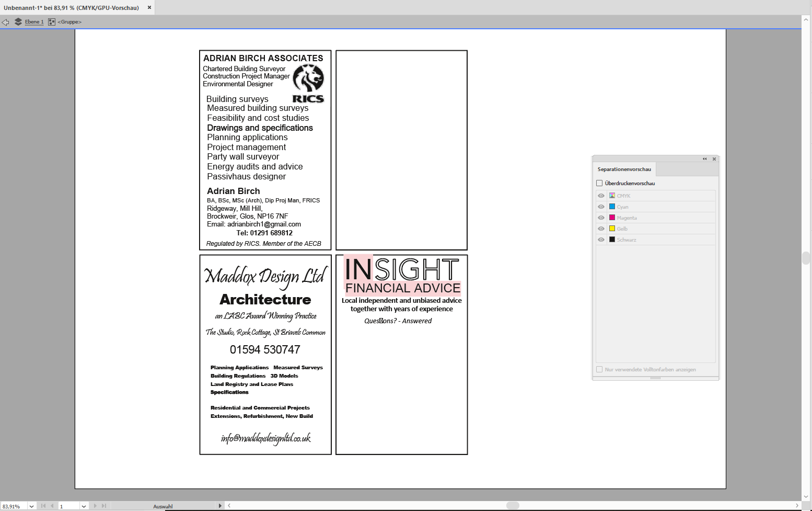Image resolution: width=812 pixels, height=511 pixels.
Task: Open the Separationenvorschau panel tab
Action: coord(624,169)
